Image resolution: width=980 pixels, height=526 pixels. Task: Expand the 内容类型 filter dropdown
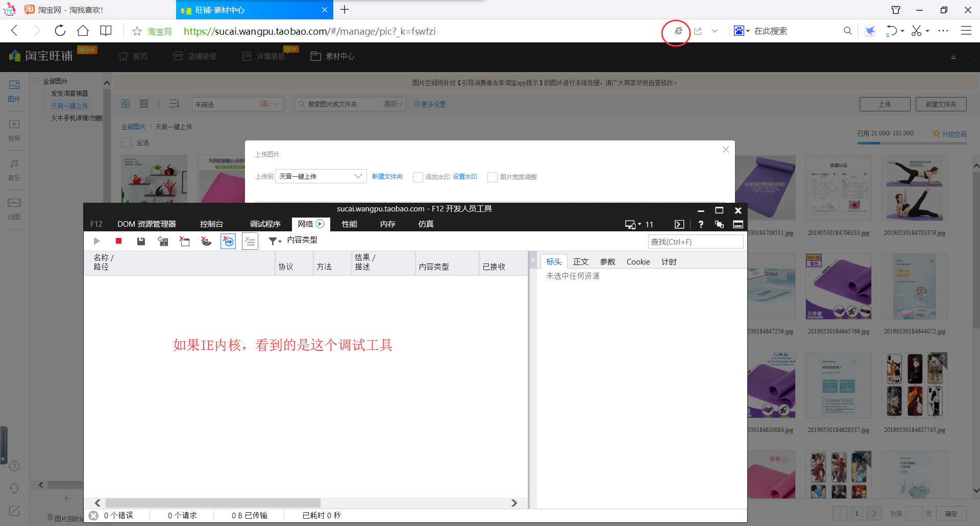tap(276, 241)
